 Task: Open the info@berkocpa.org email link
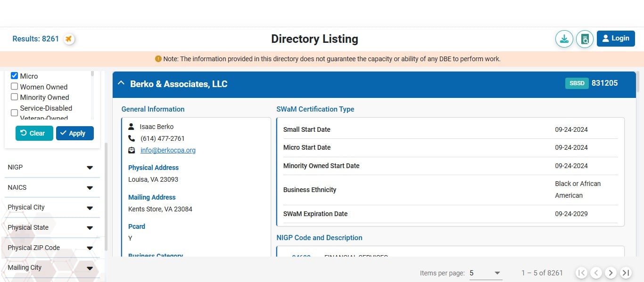pos(168,150)
